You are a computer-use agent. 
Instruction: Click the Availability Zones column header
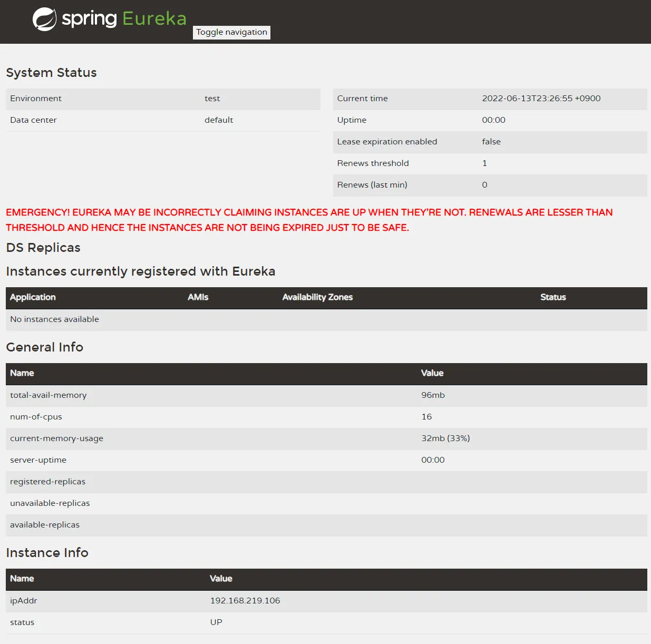317,297
